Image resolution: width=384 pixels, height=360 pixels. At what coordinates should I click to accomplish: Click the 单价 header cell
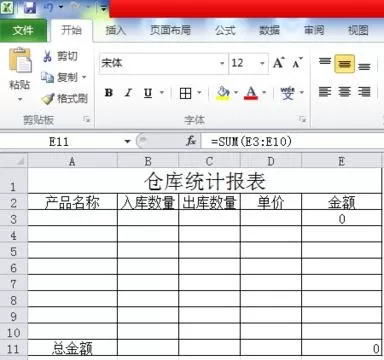click(x=271, y=201)
